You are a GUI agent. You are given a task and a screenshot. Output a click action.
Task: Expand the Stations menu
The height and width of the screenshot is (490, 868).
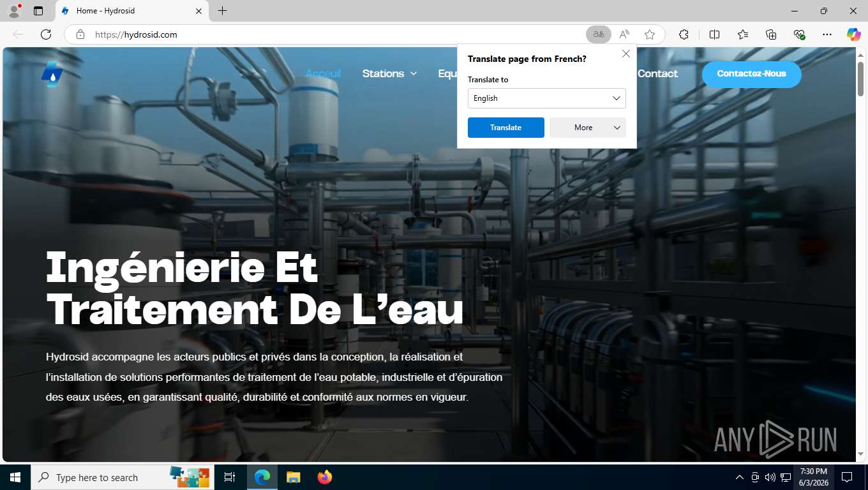coord(389,73)
